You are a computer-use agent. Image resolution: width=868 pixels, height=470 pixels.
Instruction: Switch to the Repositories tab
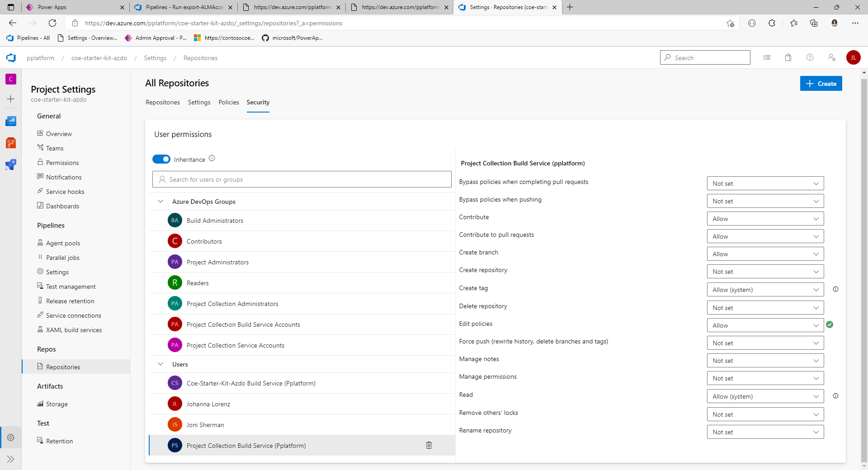click(163, 103)
